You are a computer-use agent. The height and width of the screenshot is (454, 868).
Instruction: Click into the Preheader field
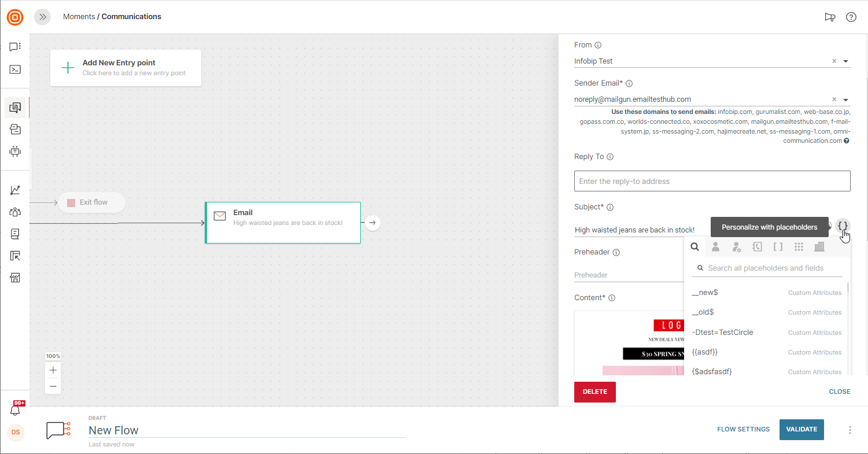coord(629,275)
